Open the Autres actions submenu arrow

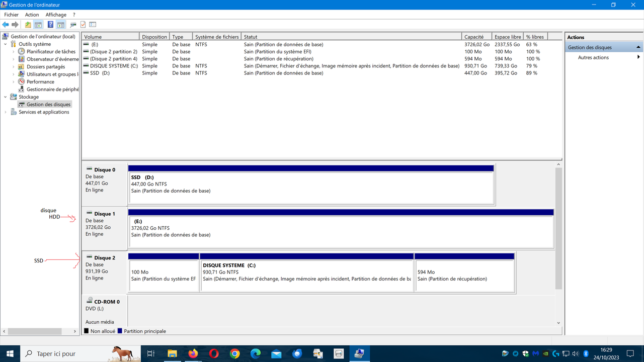639,57
